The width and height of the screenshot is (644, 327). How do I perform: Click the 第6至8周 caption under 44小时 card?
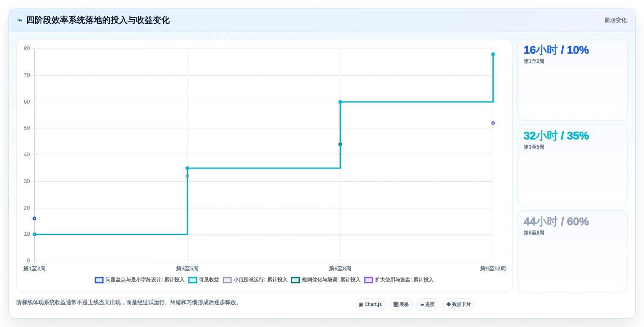click(534, 233)
